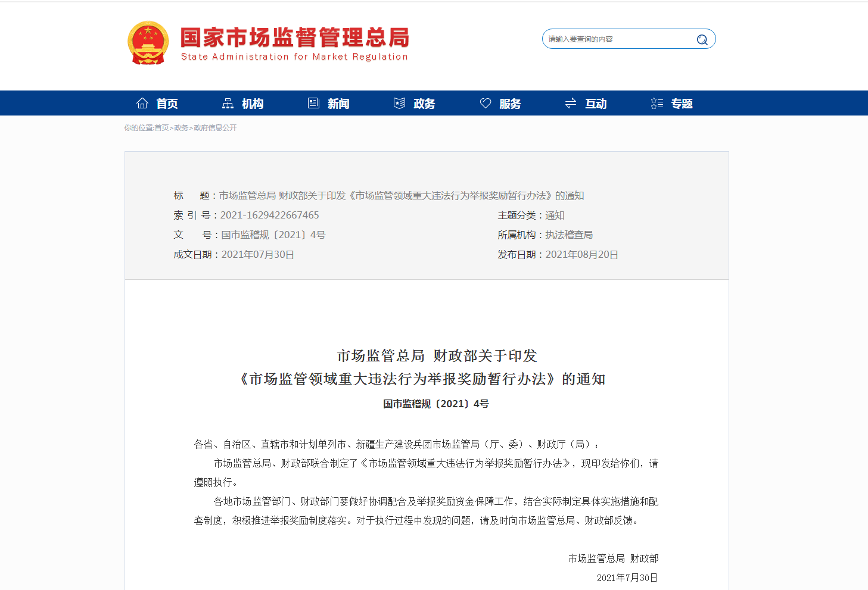Viewport: 868px width, 590px height.
Task: Open the 首页 menu item
Action: click(167, 104)
